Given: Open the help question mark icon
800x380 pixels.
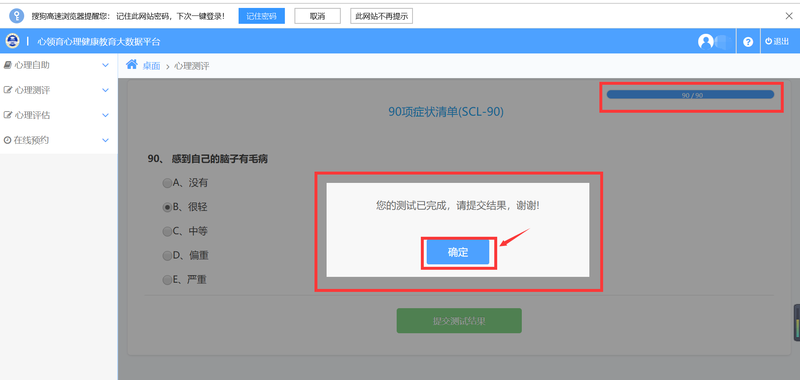Looking at the screenshot, I should coord(748,42).
